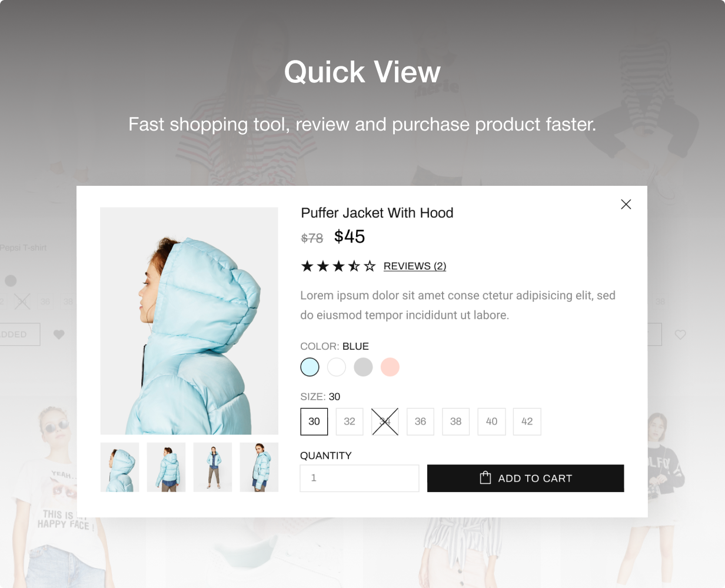Image resolution: width=725 pixels, height=588 pixels.
Task: Select the blue color swatch
Action: click(310, 367)
